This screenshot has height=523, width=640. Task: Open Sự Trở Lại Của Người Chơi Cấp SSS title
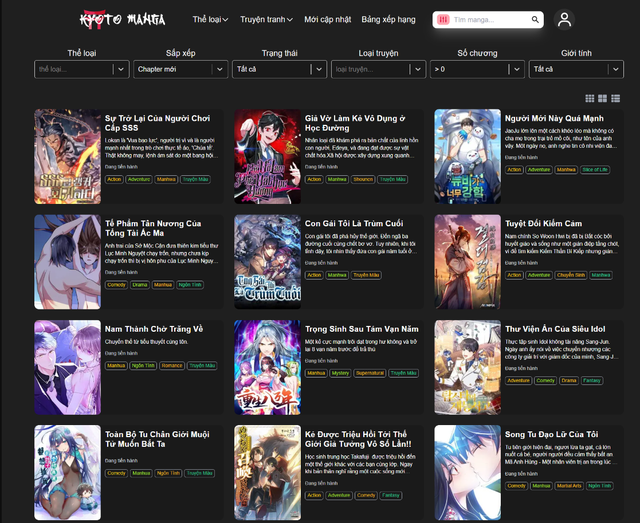pyautogui.click(x=158, y=123)
